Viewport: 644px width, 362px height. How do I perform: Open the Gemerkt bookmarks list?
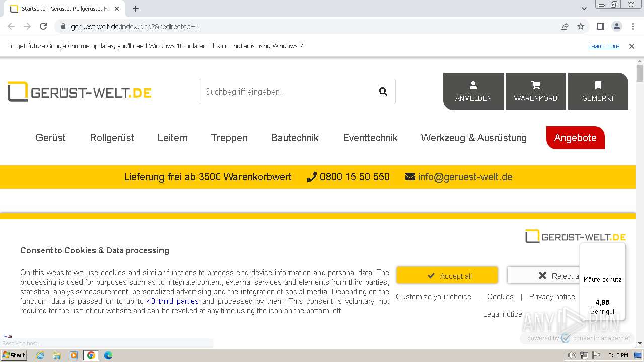(598, 92)
